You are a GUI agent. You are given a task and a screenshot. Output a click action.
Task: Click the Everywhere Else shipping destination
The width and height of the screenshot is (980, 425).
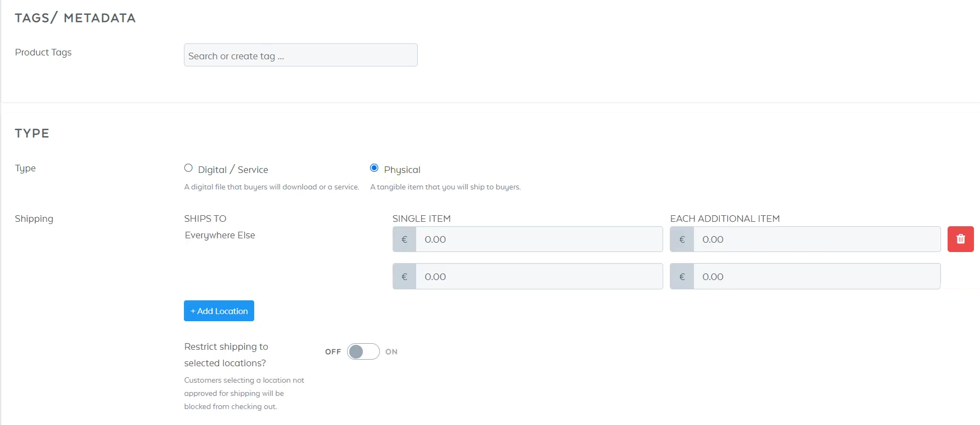220,235
